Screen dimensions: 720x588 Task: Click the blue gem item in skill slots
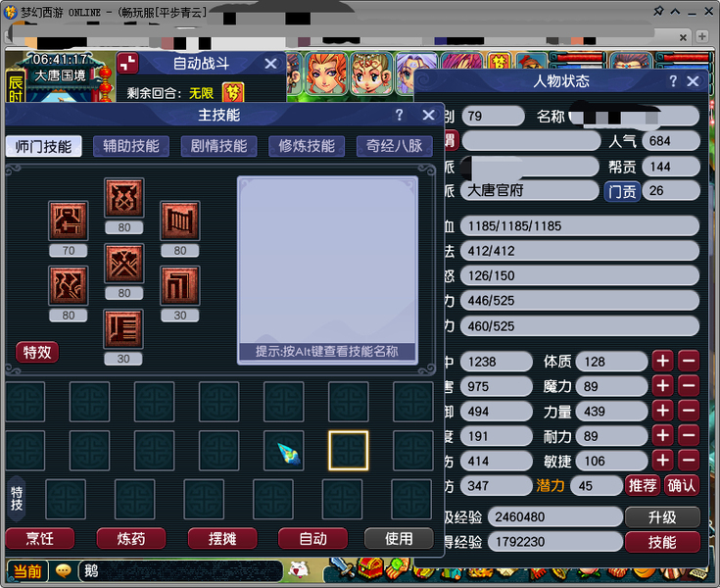pos(288,453)
